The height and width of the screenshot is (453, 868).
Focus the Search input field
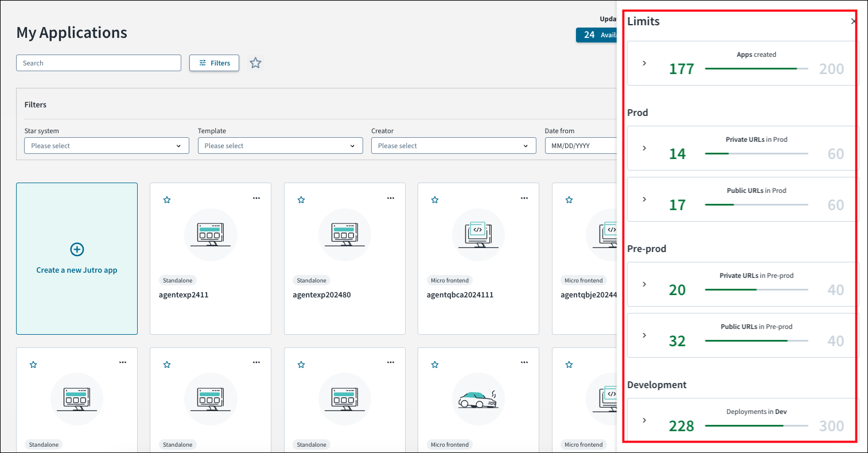tap(99, 63)
